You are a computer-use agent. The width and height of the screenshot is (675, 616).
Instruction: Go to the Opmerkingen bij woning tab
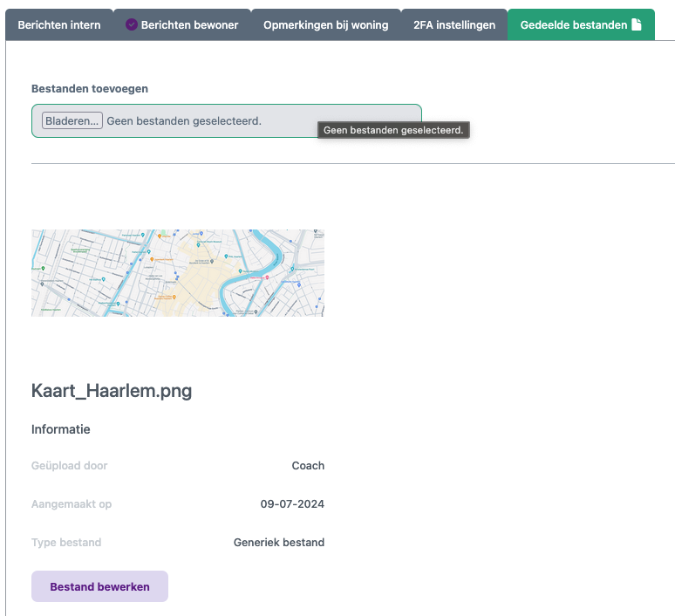click(325, 25)
